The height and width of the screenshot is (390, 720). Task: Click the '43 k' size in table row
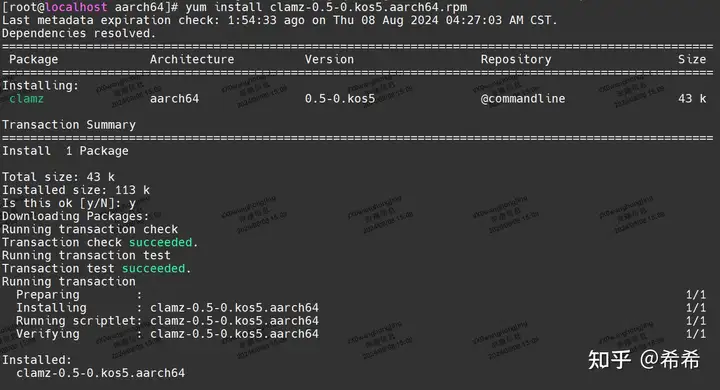(692, 99)
